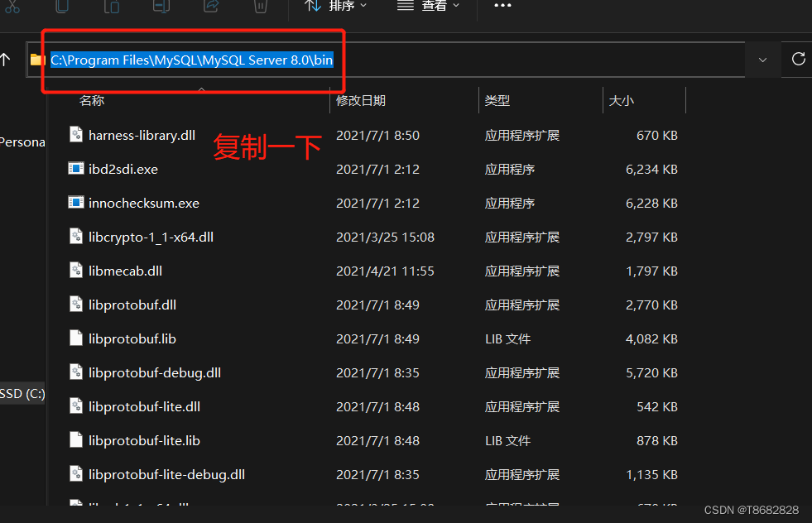Click the 2021/4/21 11:55 date cell

click(385, 271)
